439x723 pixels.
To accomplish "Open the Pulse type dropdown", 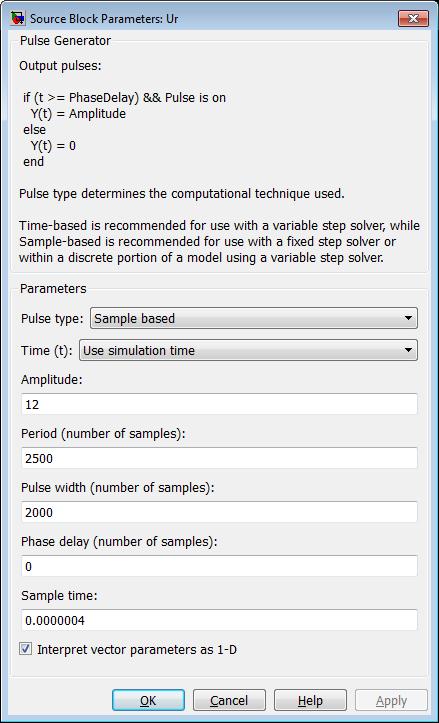I will click(x=254, y=318).
